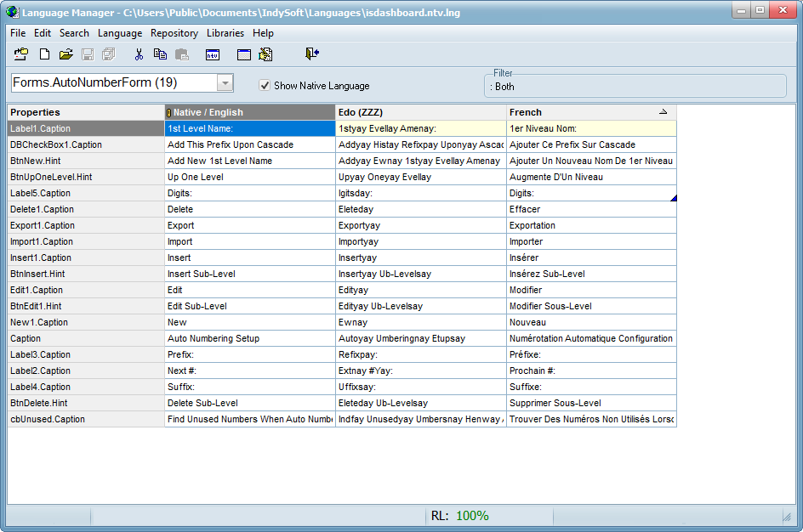The width and height of the screenshot is (803, 532).
Task: Select the Export1.Caption property row
Action: [85, 225]
